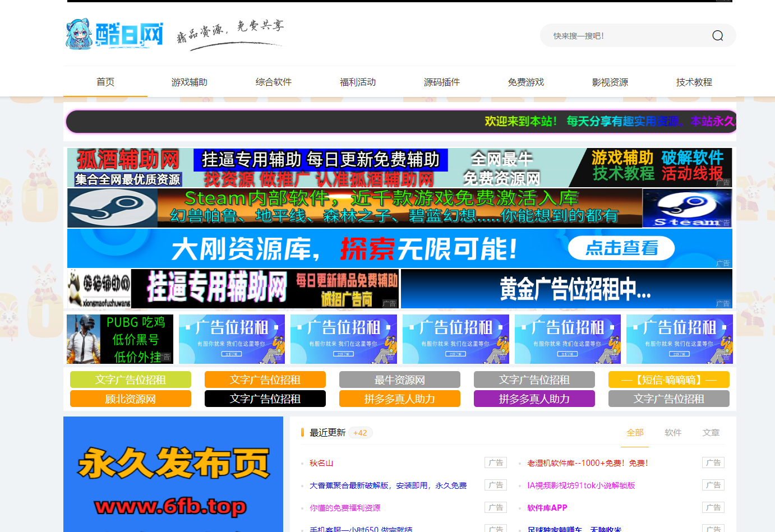Viewport: 775px width, 532px height.
Task: Click the 最近更新 heading
Action: [327, 433]
